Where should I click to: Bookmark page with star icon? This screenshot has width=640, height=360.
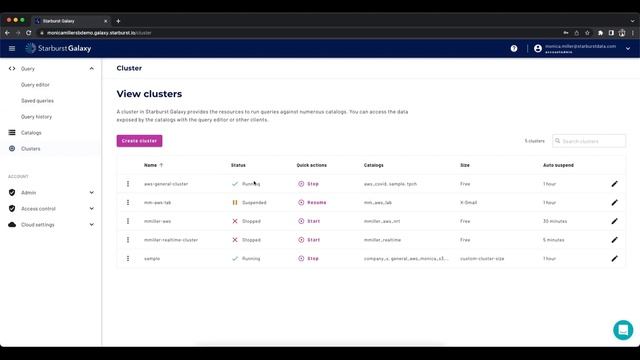(587, 33)
